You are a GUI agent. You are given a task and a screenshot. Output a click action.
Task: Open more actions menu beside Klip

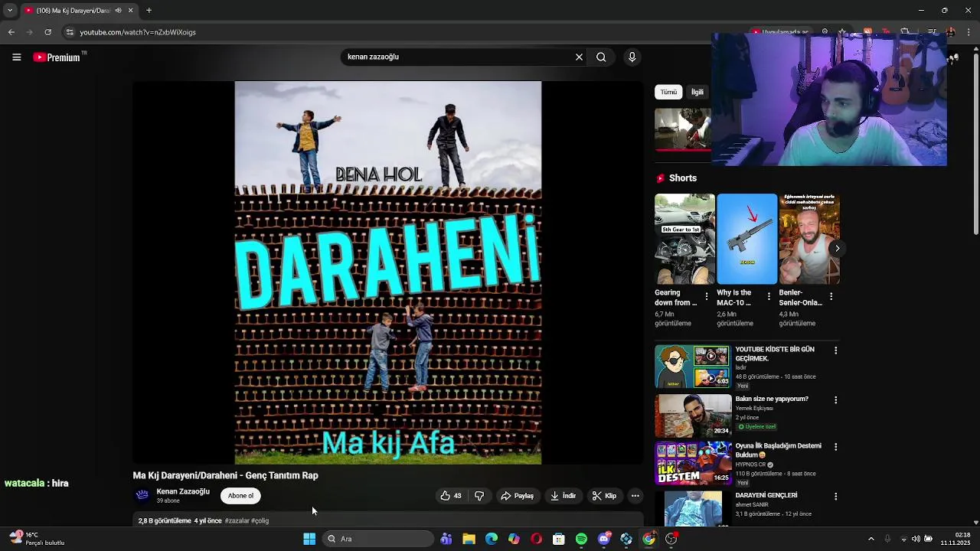click(x=635, y=496)
